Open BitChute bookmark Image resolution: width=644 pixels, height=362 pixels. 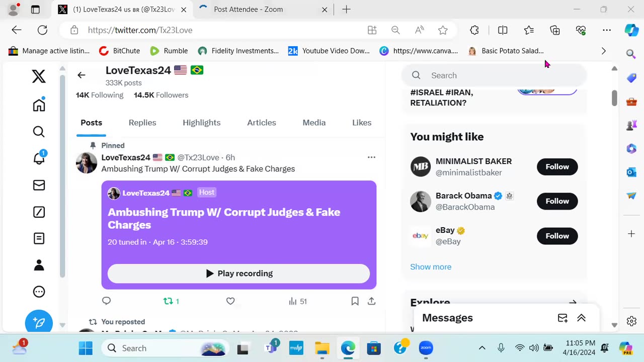pyautogui.click(x=120, y=51)
